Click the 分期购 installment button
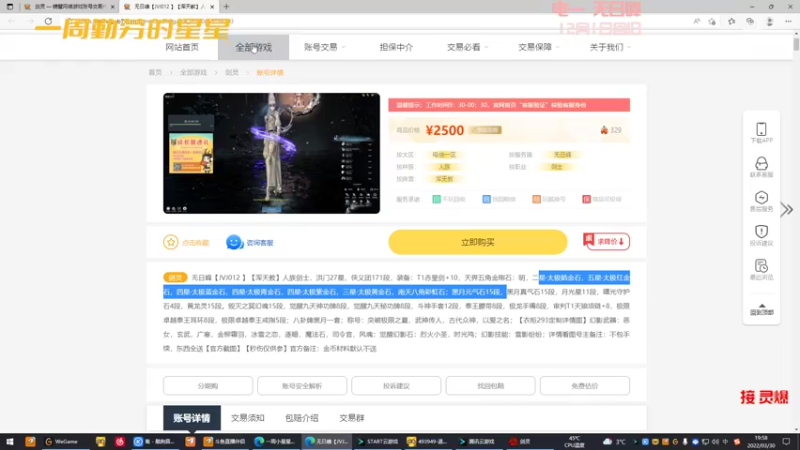 pyautogui.click(x=208, y=386)
